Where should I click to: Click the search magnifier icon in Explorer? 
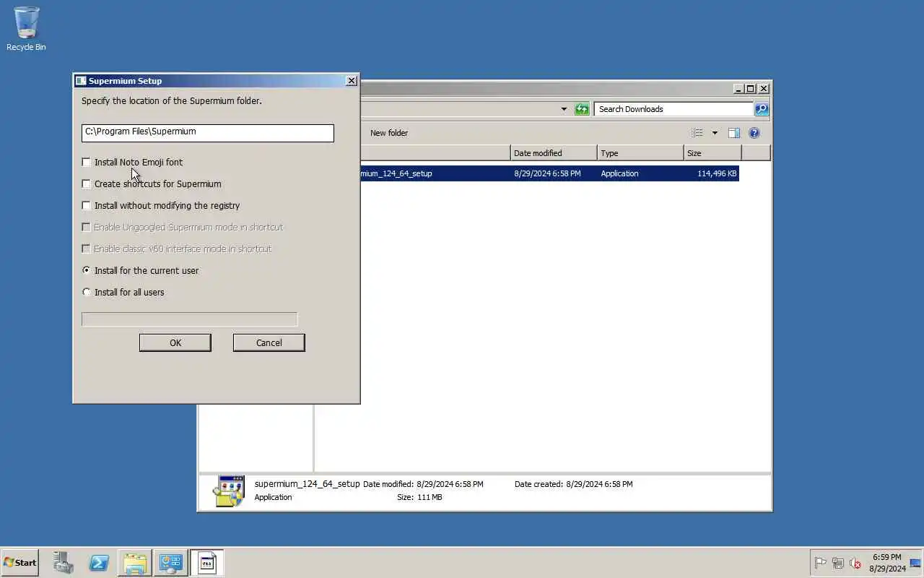[x=761, y=109]
